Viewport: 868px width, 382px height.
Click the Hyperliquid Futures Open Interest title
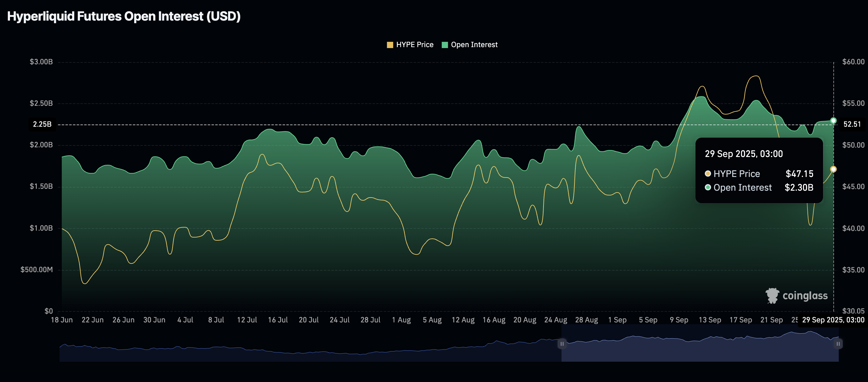coord(124,16)
